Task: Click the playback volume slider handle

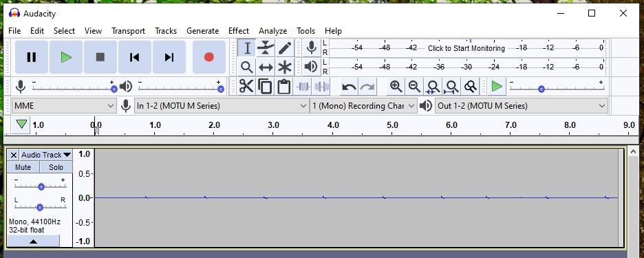Action: pos(221,89)
